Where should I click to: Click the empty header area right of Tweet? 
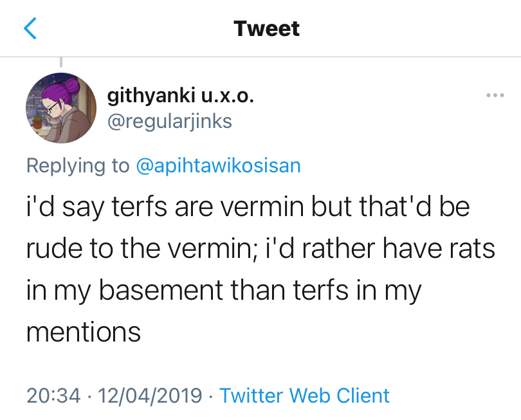coord(412,28)
